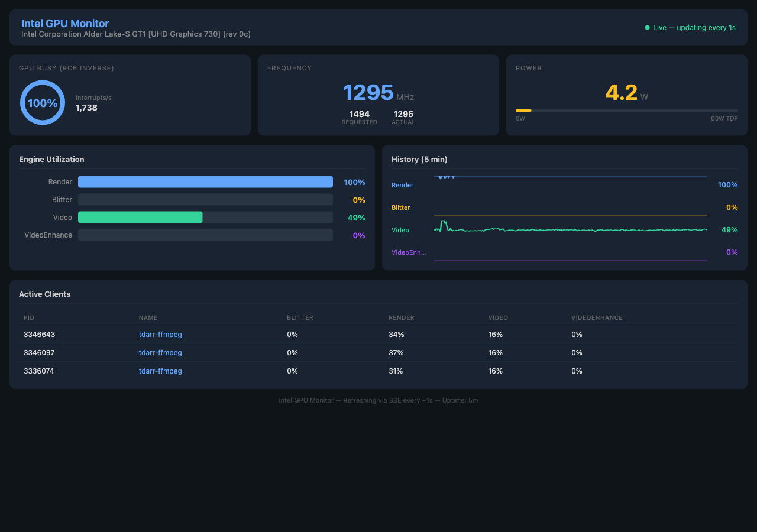This screenshot has height=532, width=757.
Task: Select the Blitter legend entry in History
Action: [x=400, y=207]
